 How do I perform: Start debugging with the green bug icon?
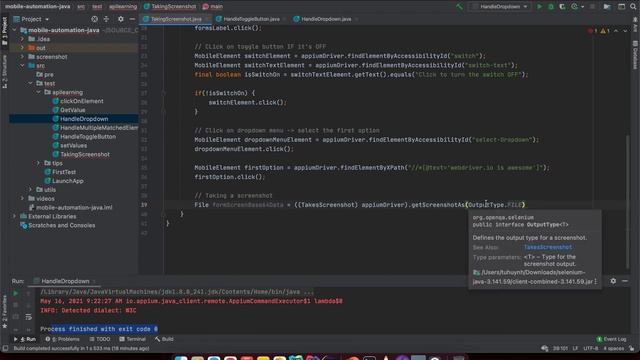551,7
